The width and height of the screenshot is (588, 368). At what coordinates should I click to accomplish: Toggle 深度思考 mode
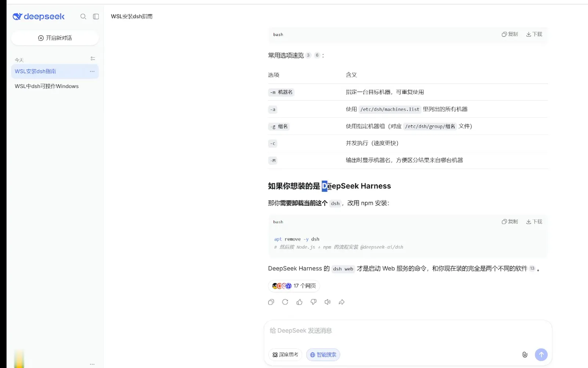coord(286,355)
